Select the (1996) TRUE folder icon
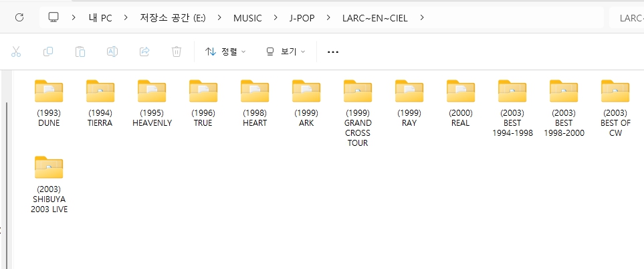 [x=203, y=91]
